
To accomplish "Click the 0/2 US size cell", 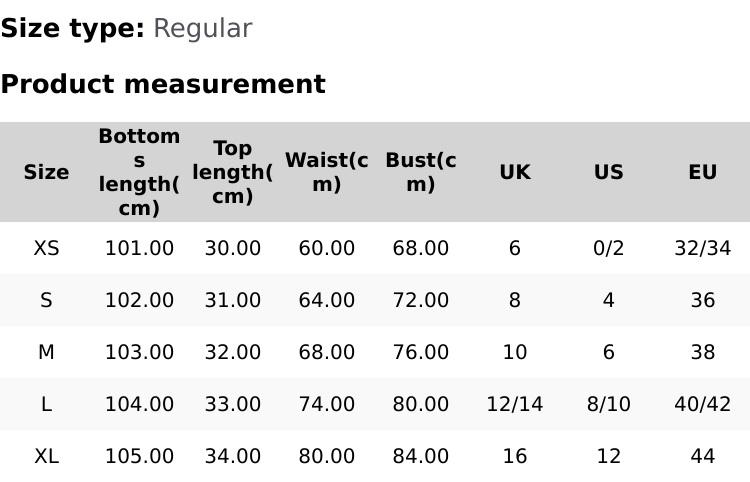I will pyautogui.click(x=608, y=248).
